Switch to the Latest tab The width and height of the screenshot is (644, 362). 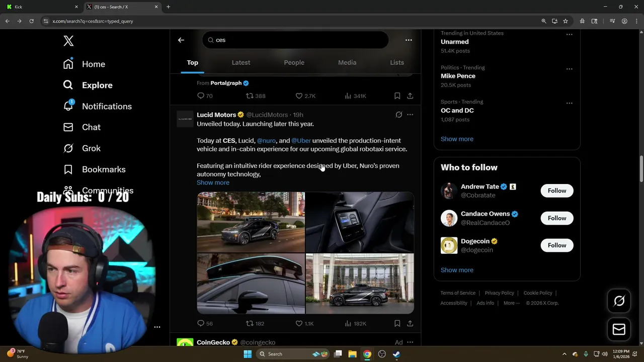tap(241, 62)
